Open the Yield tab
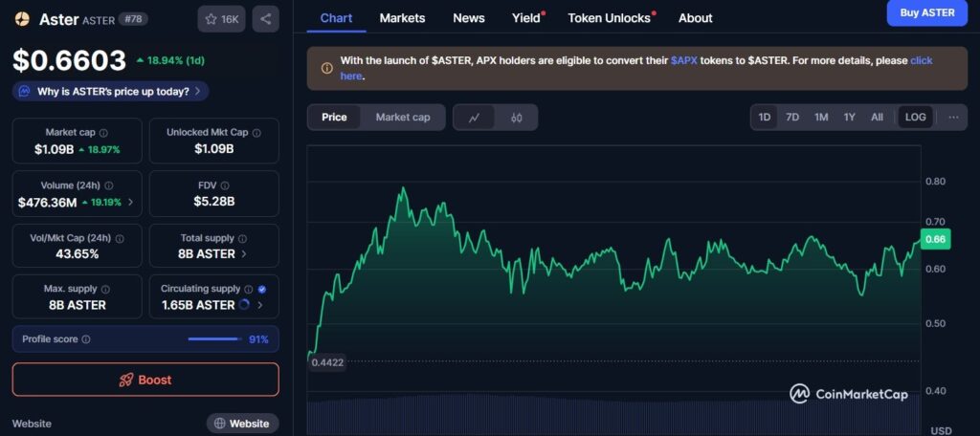This screenshot has width=980, height=436. (527, 18)
